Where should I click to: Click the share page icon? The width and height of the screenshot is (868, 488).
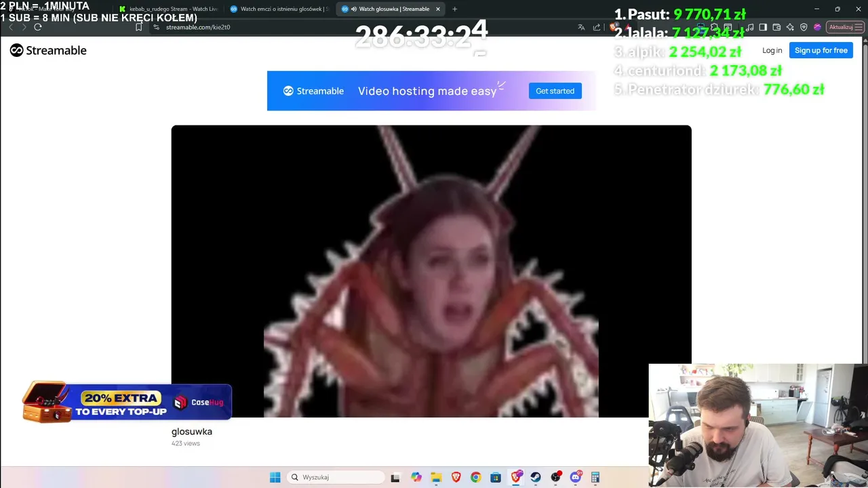[x=597, y=27]
